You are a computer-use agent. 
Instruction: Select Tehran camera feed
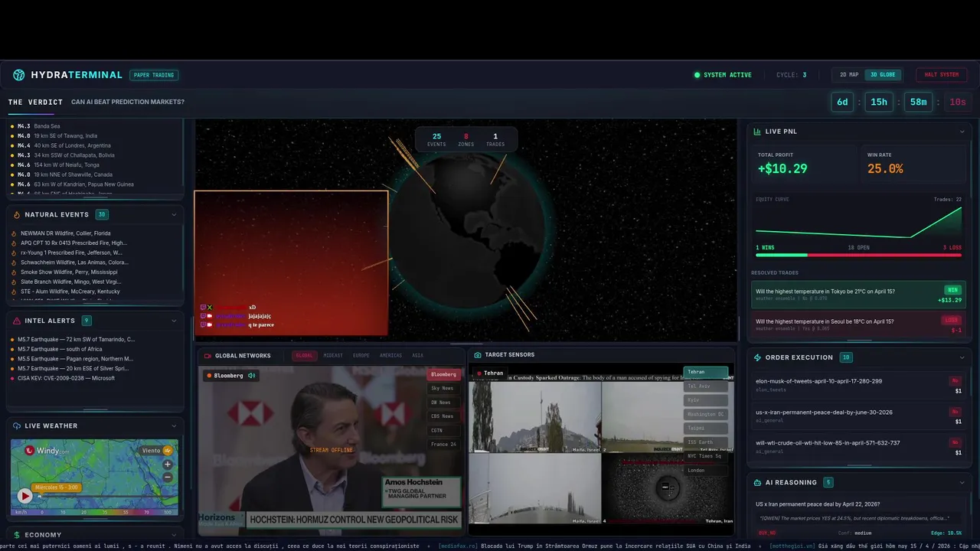tap(705, 372)
